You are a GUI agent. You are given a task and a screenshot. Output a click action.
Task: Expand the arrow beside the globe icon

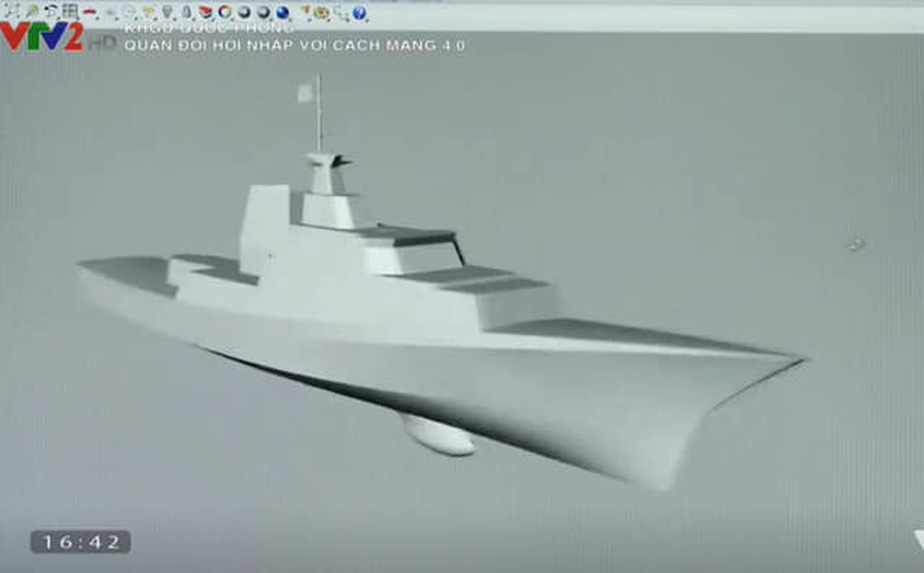tap(291, 18)
